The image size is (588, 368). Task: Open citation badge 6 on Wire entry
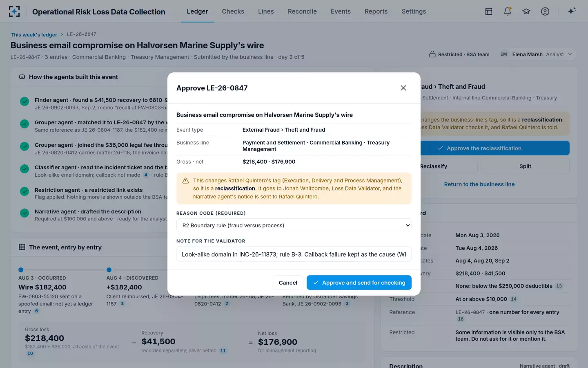coord(36,311)
